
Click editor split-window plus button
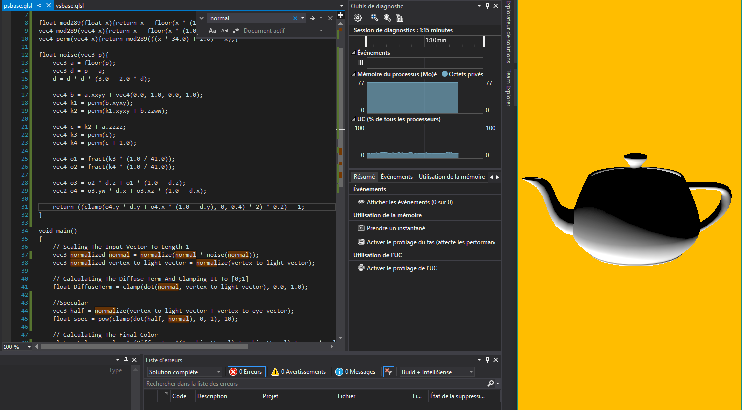(x=340, y=15)
